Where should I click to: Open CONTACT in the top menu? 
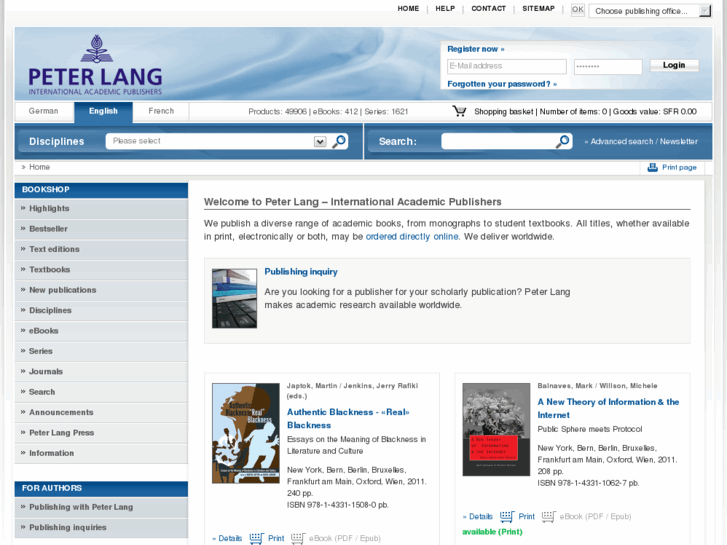coord(488,8)
